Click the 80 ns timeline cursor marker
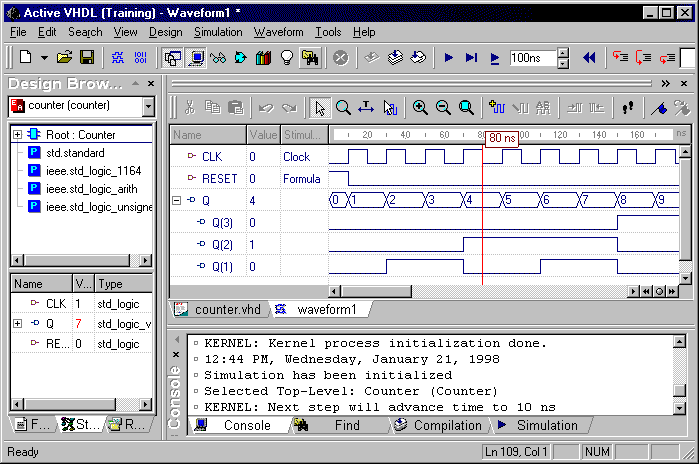 click(503, 138)
